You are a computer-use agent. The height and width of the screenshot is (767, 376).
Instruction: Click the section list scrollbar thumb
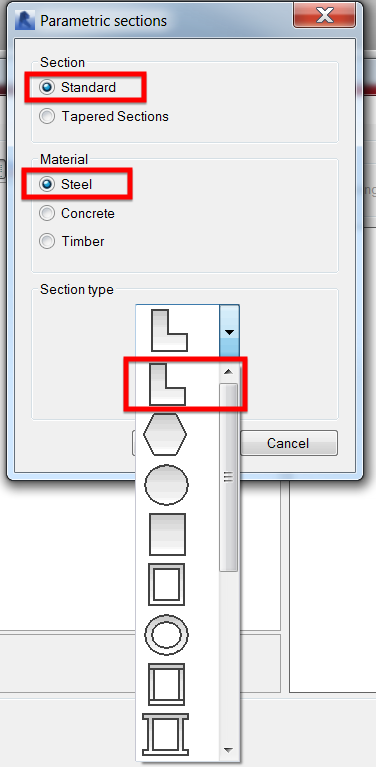228,477
